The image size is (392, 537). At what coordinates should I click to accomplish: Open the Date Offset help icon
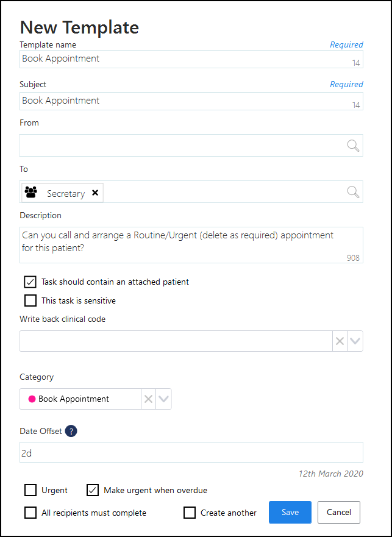tap(71, 431)
